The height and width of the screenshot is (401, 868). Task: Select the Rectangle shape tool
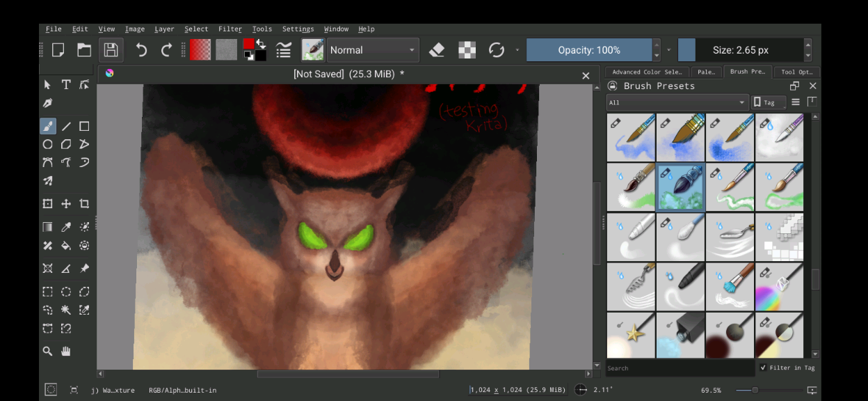point(84,126)
